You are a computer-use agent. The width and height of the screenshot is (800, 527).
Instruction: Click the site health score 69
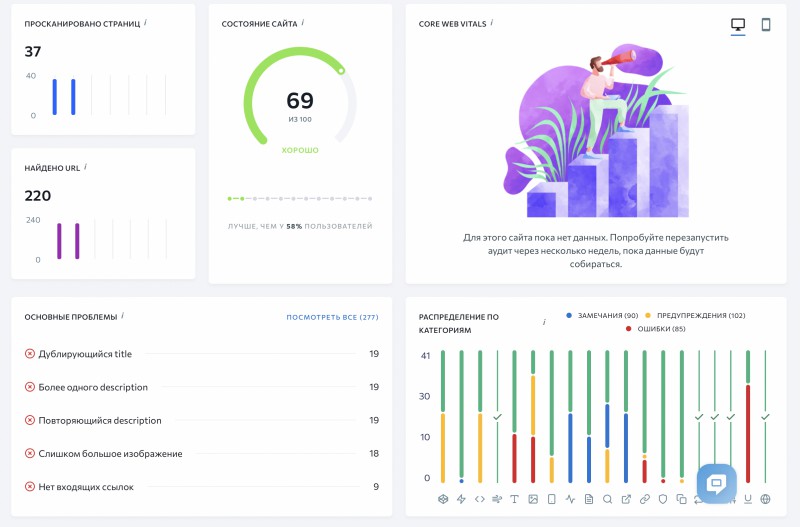click(x=300, y=101)
